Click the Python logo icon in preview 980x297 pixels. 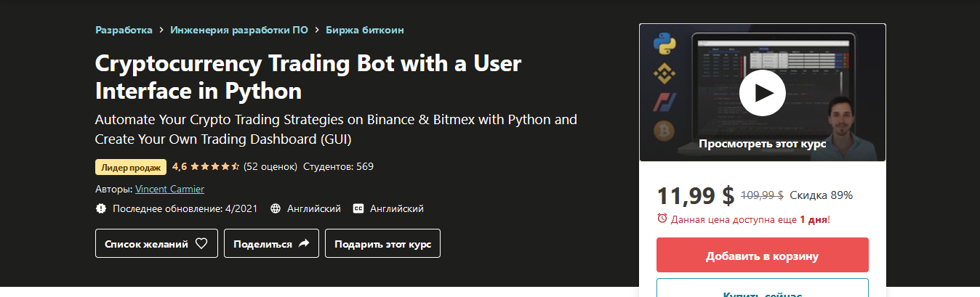(664, 44)
